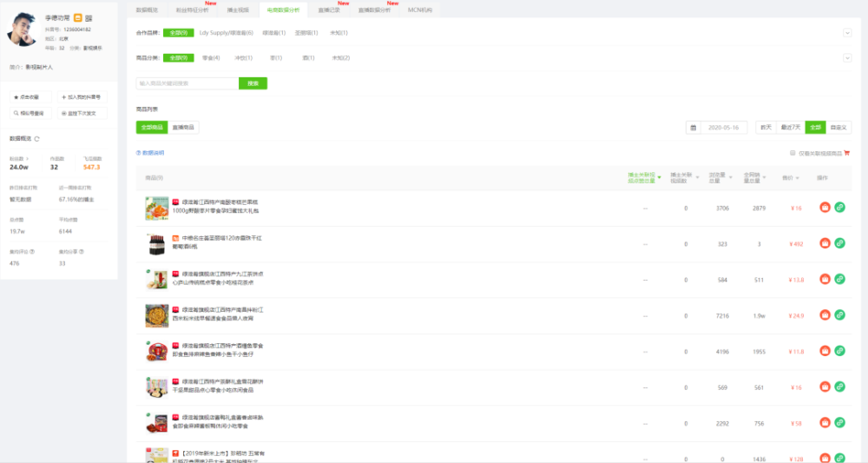Select the 最近7天 date range option
Viewport: 868px width, 463px height.
pos(791,128)
